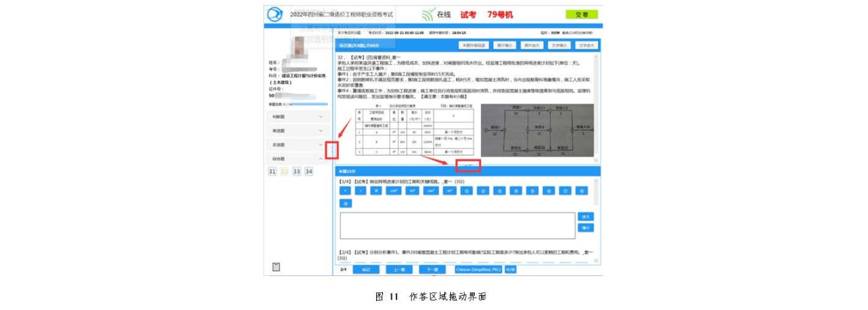Mark this question with 标记
This screenshot has height=310, width=868.
pos(366,269)
